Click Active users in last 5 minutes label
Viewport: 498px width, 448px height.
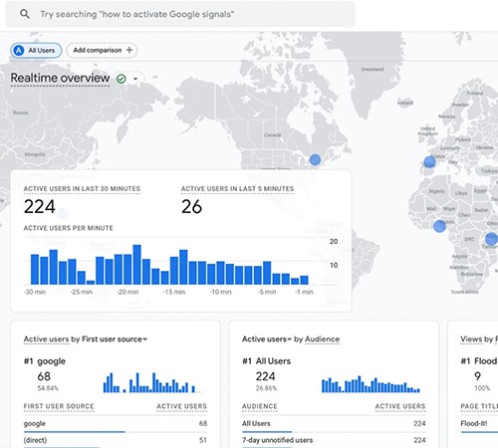coord(237,189)
